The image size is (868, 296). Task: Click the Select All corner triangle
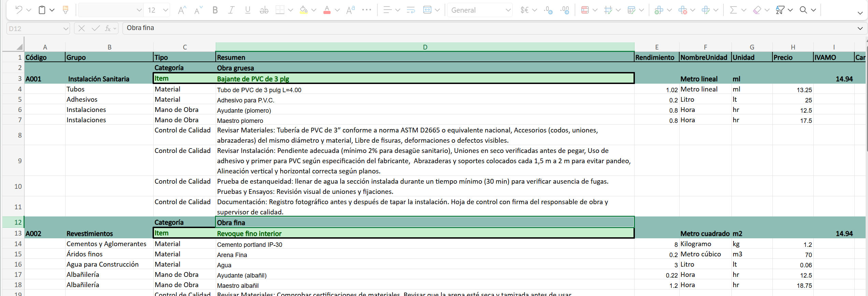tap(19, 47)
